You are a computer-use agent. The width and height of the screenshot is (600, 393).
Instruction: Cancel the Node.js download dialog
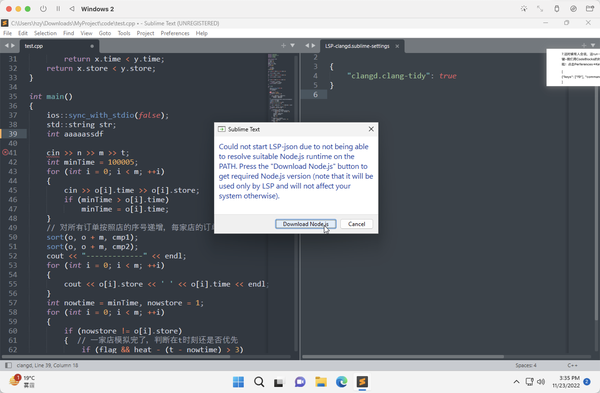click(356, 224)
